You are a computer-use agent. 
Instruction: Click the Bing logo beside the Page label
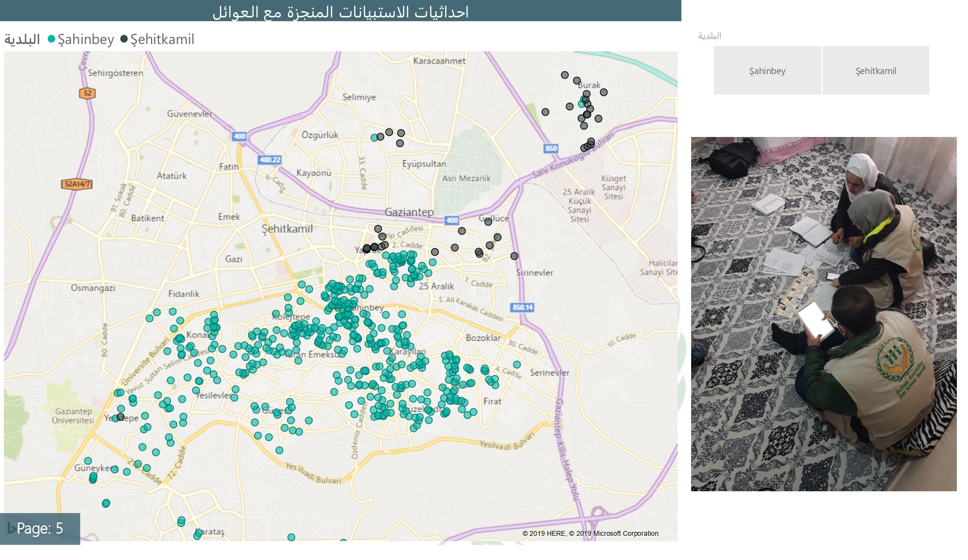[x=11, y=528]
